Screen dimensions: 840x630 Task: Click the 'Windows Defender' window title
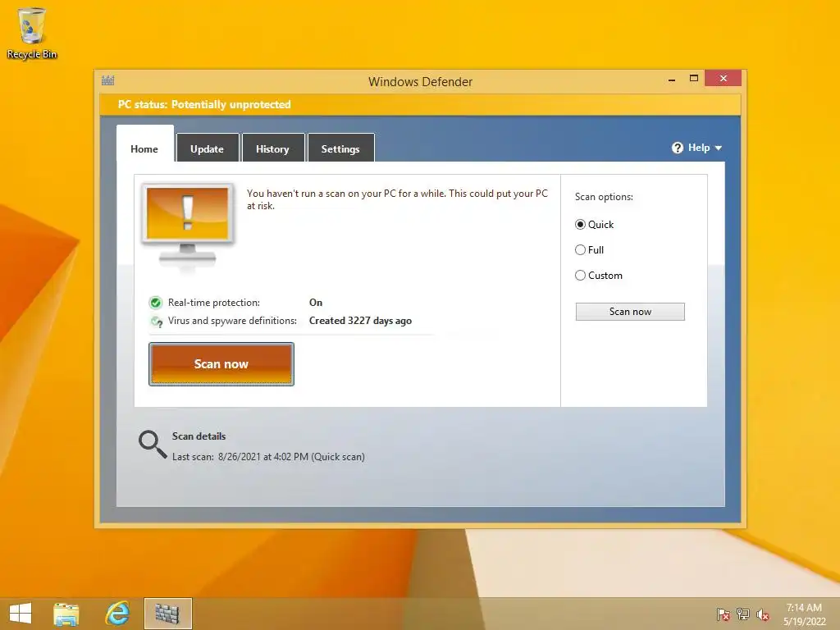(x=421, y=81)
